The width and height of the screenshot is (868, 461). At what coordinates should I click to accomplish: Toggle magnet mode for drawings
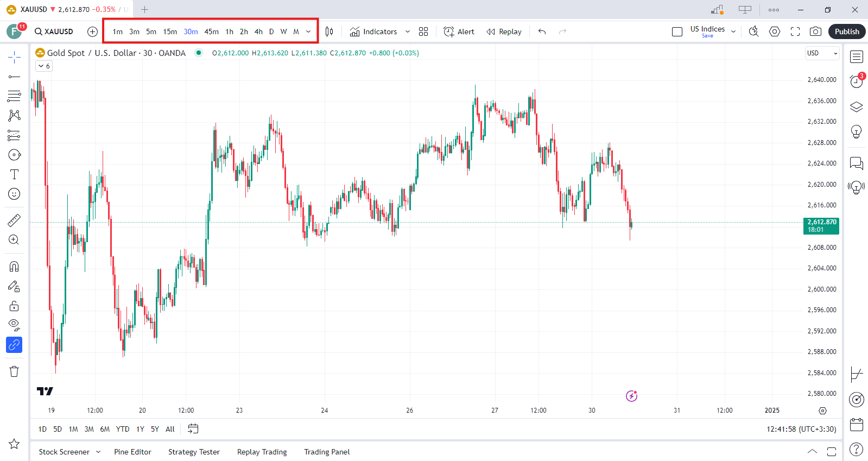tap(14, 267)
